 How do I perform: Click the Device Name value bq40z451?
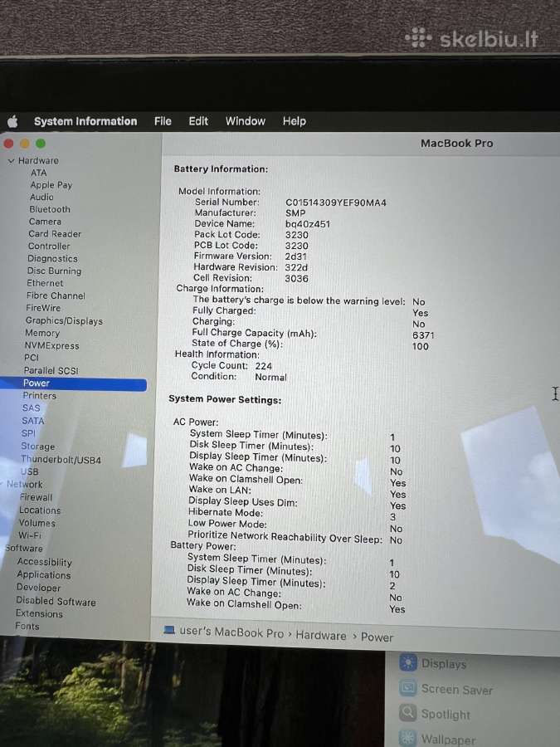308,224
